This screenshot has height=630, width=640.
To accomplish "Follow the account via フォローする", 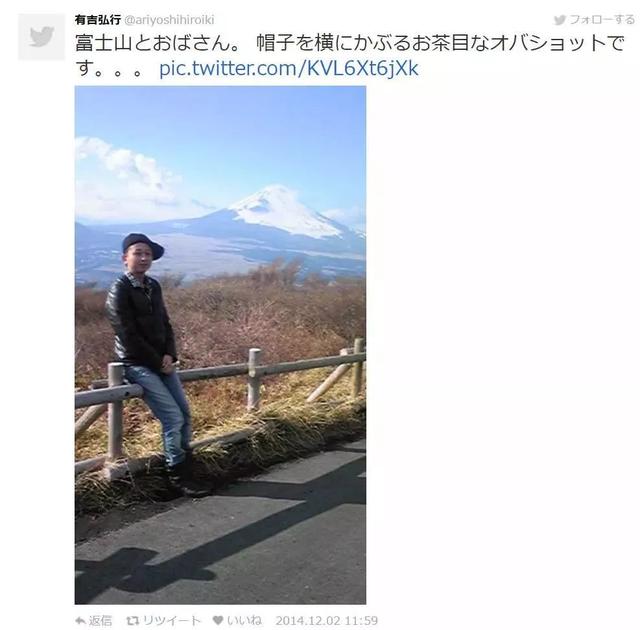I will point(602,20).
